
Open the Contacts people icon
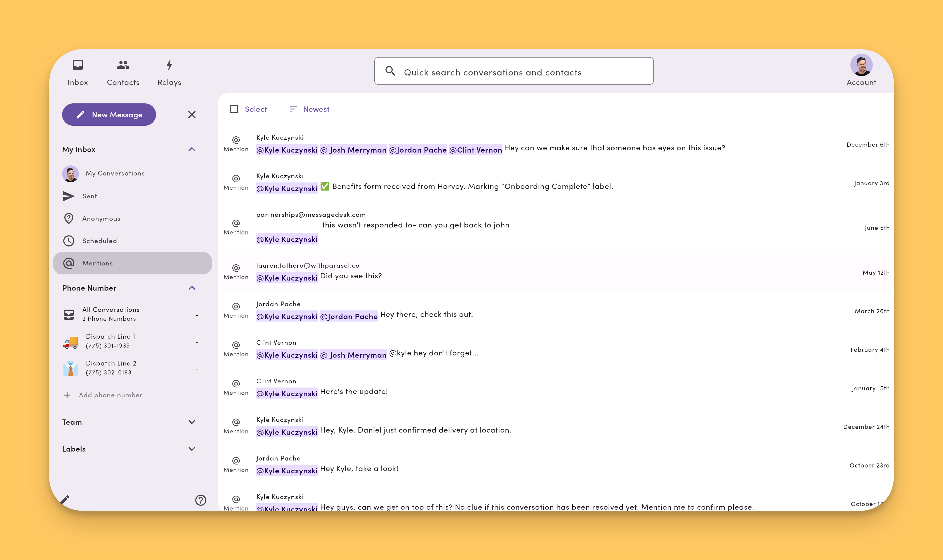[x=123, y=65]
